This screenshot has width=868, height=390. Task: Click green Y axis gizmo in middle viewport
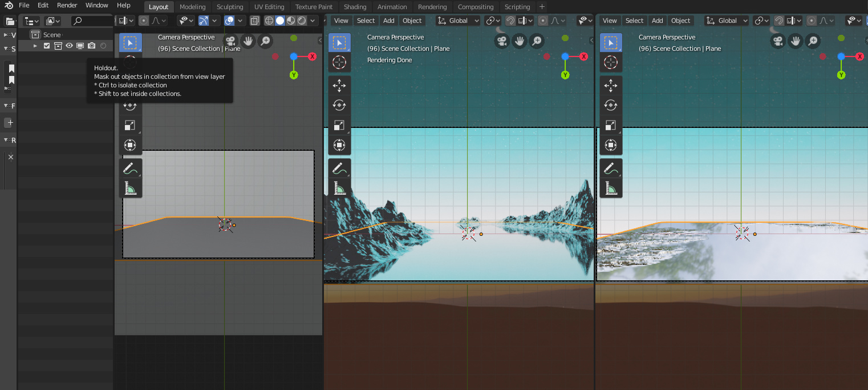point(565,75)
